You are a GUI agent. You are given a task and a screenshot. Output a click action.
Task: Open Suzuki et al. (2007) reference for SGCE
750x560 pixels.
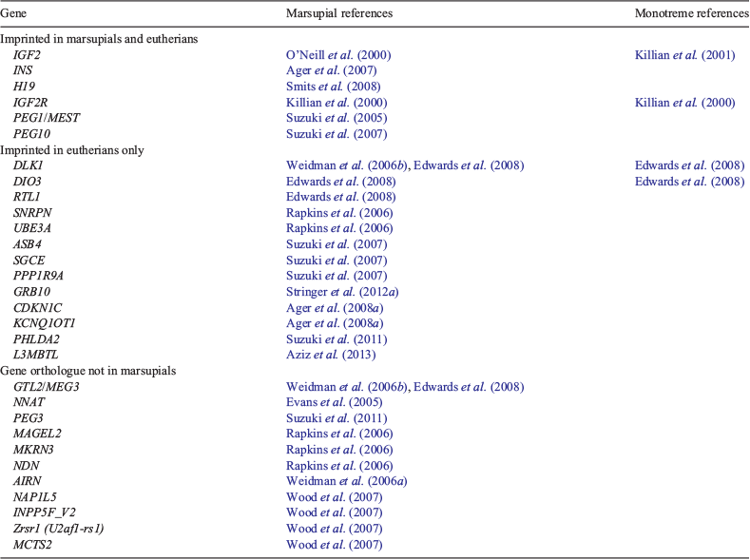(x=337, y=261)
